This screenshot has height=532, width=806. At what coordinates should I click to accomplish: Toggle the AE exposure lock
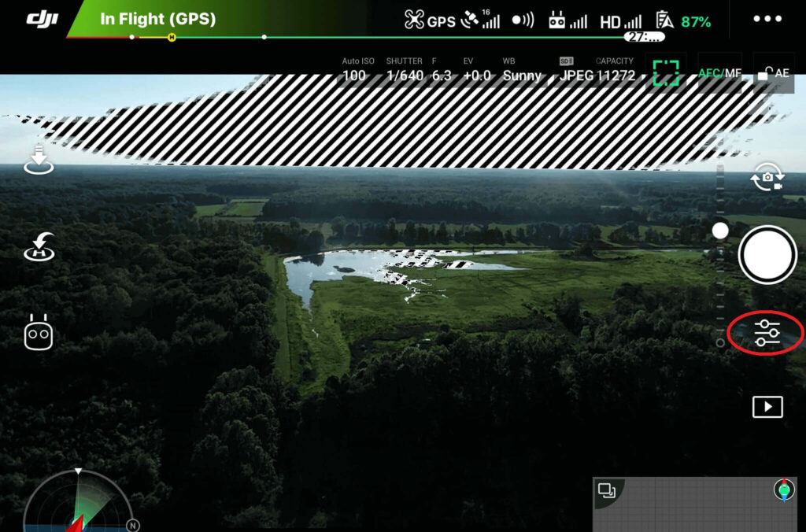coord(775,73)
